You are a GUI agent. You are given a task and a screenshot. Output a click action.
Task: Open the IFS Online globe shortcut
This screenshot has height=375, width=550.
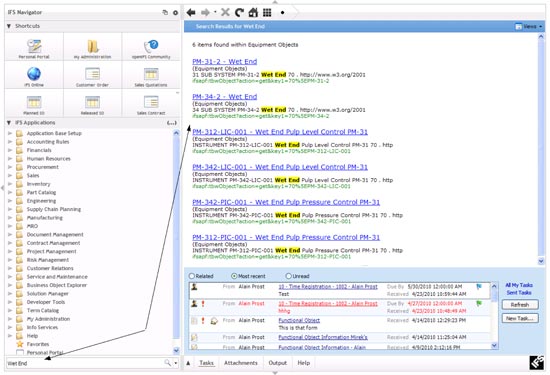coord(34,76)
